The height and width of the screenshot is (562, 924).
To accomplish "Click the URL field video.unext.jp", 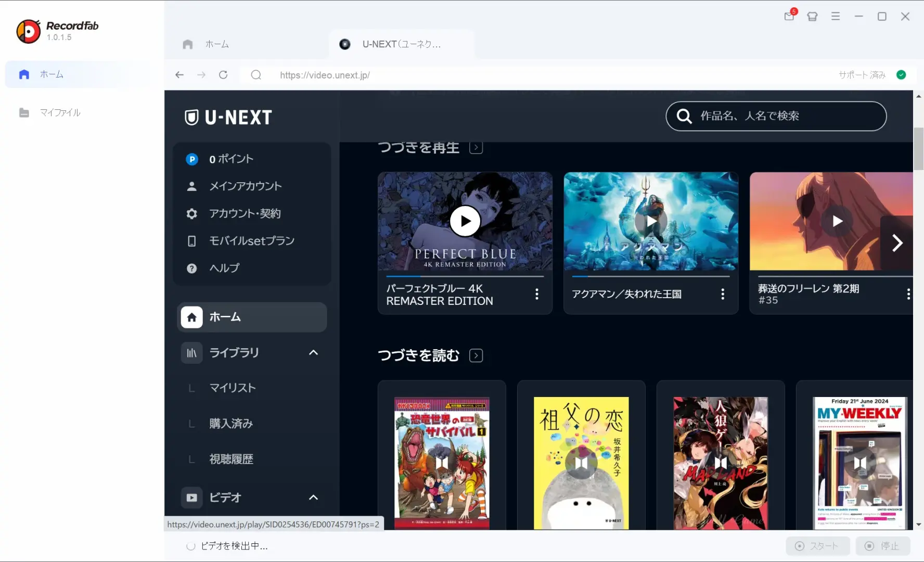I will (325, 75).
